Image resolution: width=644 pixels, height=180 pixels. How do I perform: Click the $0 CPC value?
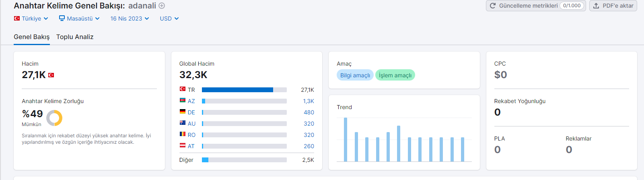pos(500,75)
